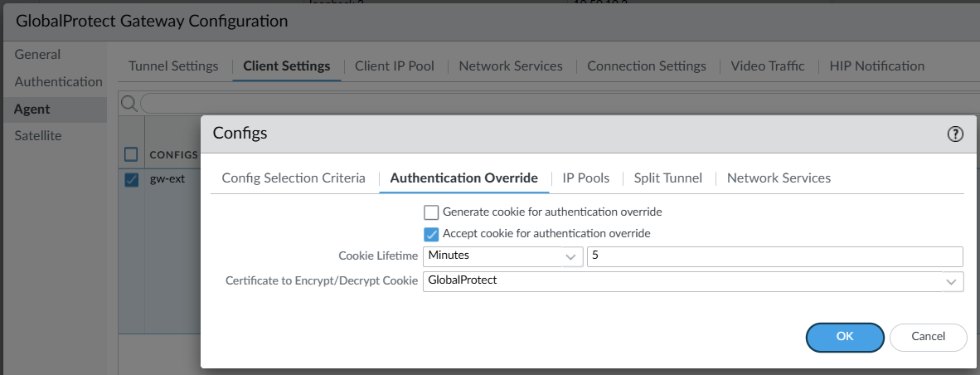Click the search magnifier icon

pyautogui.click(x=129, y=103)
